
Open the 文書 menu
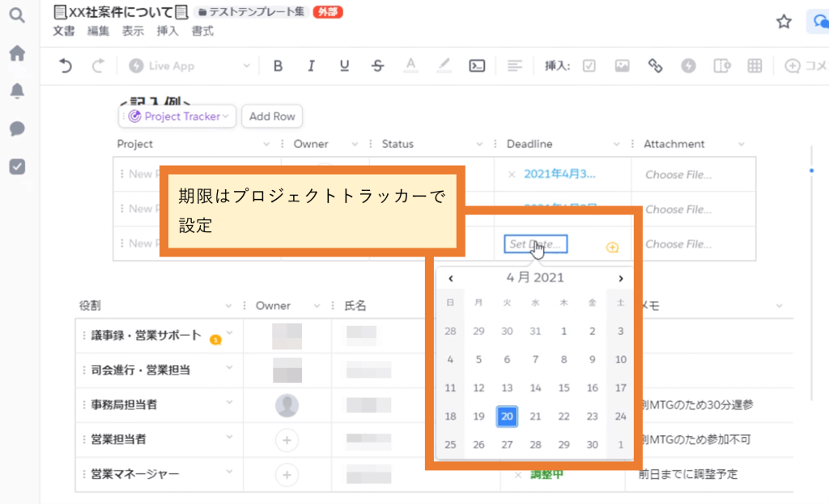pyautogui.click(x=63, y=32)
